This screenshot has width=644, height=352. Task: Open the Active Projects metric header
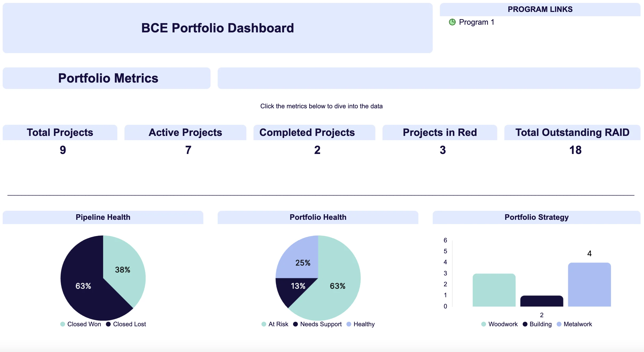[185, 132]
